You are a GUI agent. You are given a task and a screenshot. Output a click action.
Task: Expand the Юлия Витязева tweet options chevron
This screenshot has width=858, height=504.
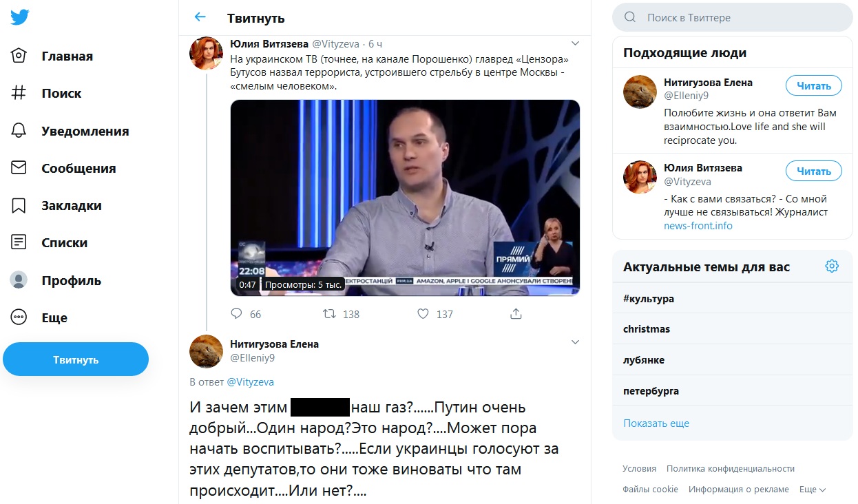tap(576, 43)
